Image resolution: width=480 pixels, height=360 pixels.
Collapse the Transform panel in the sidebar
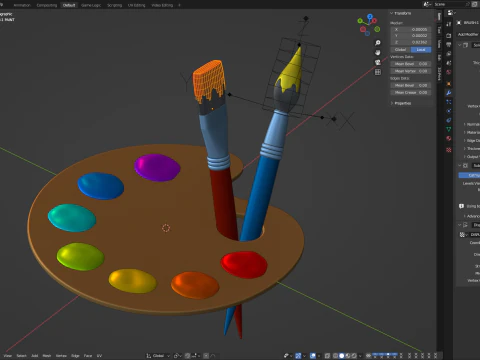click(392, 13)
